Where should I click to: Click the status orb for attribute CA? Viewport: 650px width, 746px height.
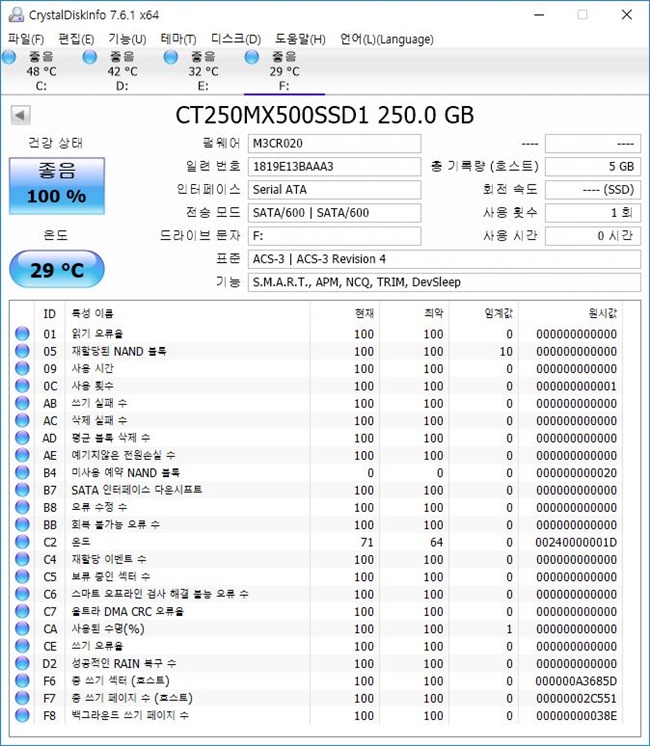pos(22,629)
